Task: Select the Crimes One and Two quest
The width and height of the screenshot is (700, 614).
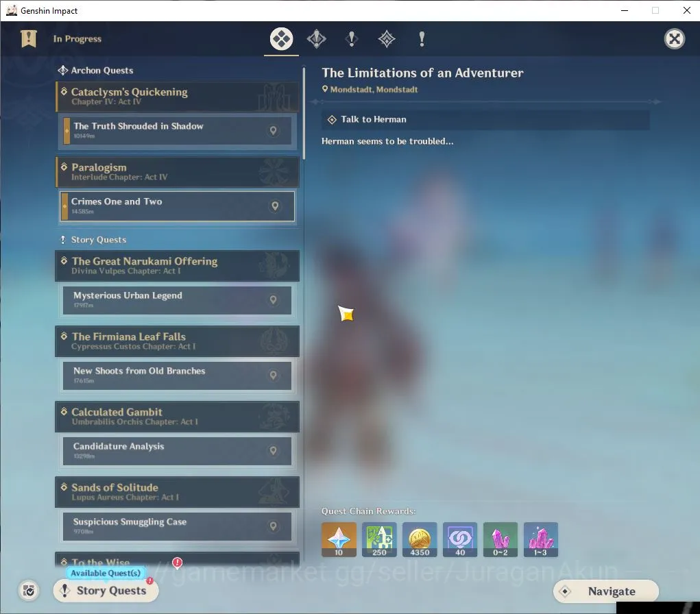Action: [x=178, y=206]
